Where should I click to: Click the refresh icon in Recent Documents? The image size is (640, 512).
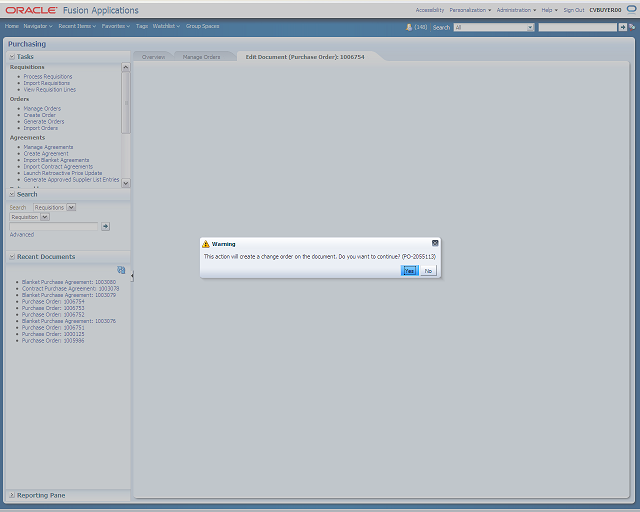coord(121,270)
